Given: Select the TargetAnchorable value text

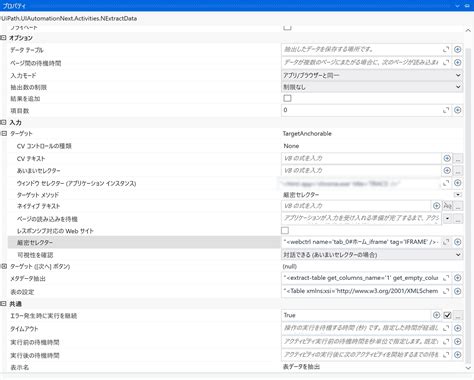Looking at the screenshot, I should coord(307,133).
